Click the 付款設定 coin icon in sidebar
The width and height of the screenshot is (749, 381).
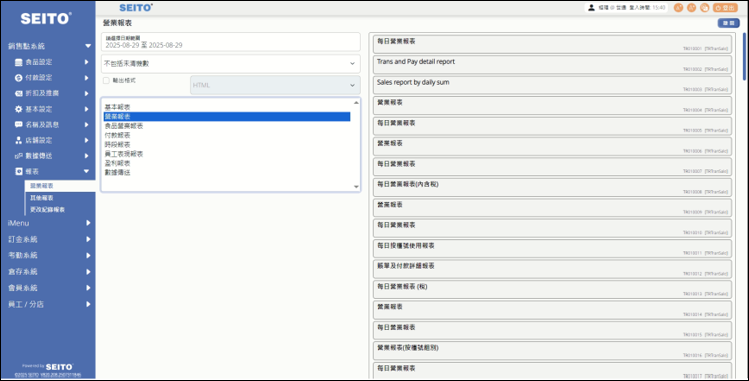[18, 78]
